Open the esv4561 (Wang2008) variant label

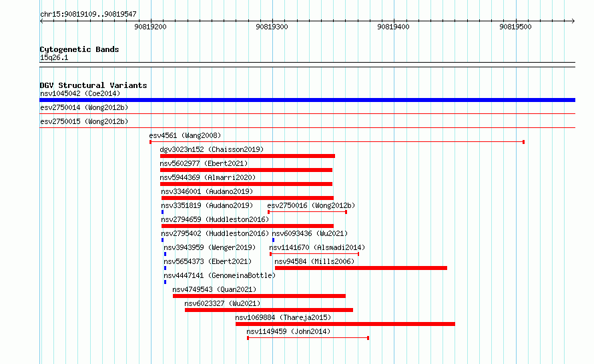[x=185, y=135]
